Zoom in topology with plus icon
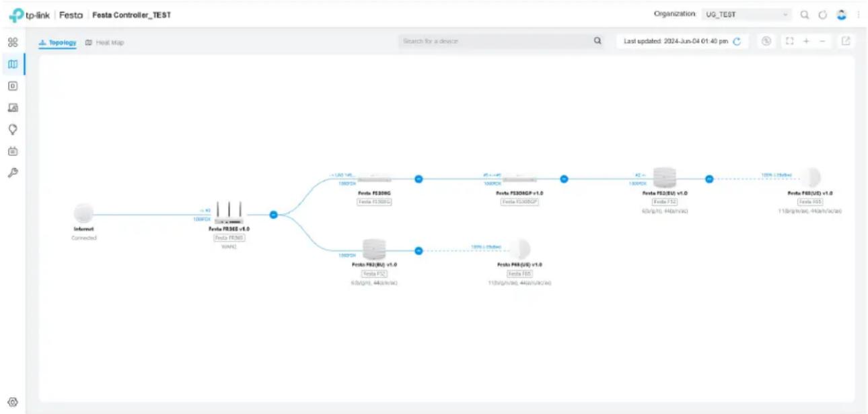The height and width of the screenshot is (414, 868). pyautogui.click(x=806, y=42)
